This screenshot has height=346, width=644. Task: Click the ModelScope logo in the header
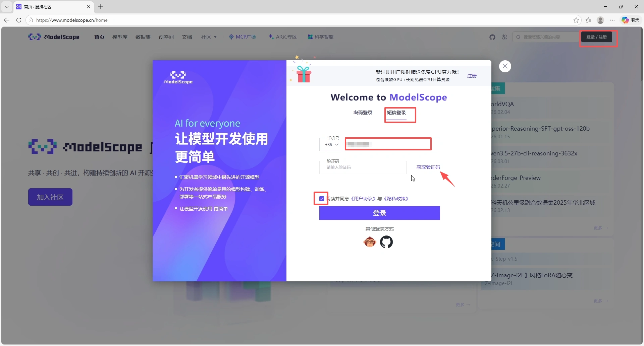click(54, 37)
